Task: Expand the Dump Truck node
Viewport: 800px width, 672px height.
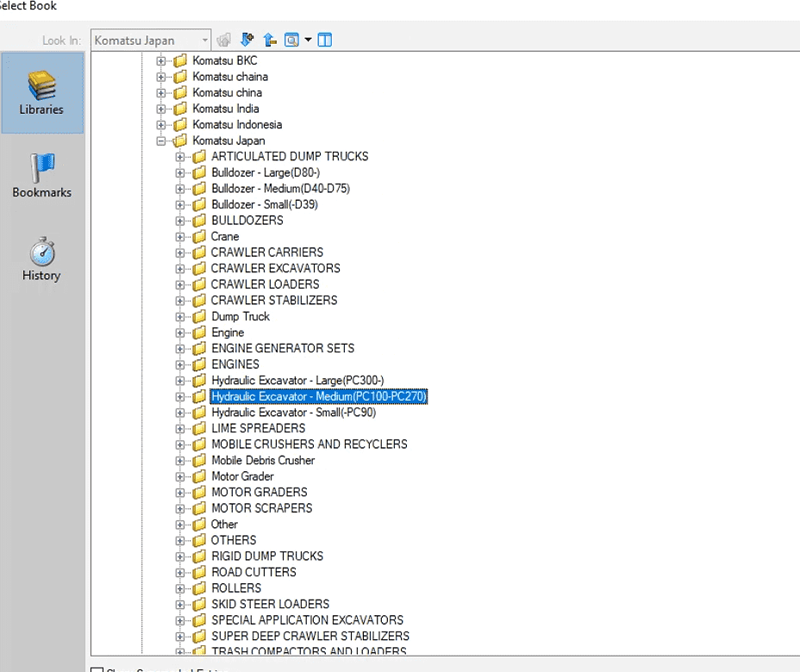Action: (180, 317)
